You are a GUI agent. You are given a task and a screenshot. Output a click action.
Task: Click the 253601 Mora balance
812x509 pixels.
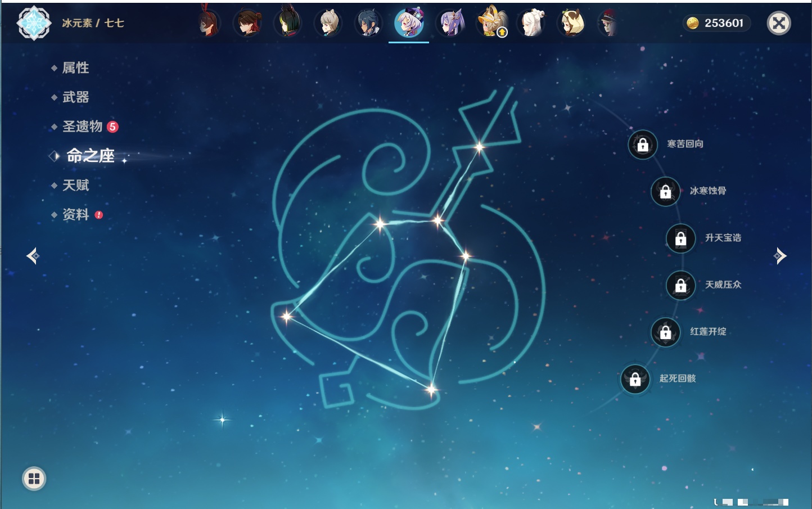tap(724, 23)
